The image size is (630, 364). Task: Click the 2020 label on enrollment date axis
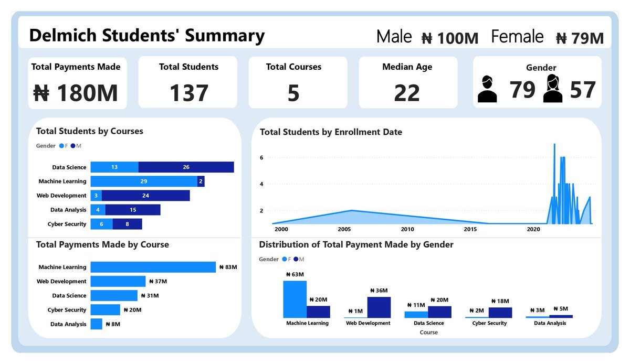[x=533, y=229]
